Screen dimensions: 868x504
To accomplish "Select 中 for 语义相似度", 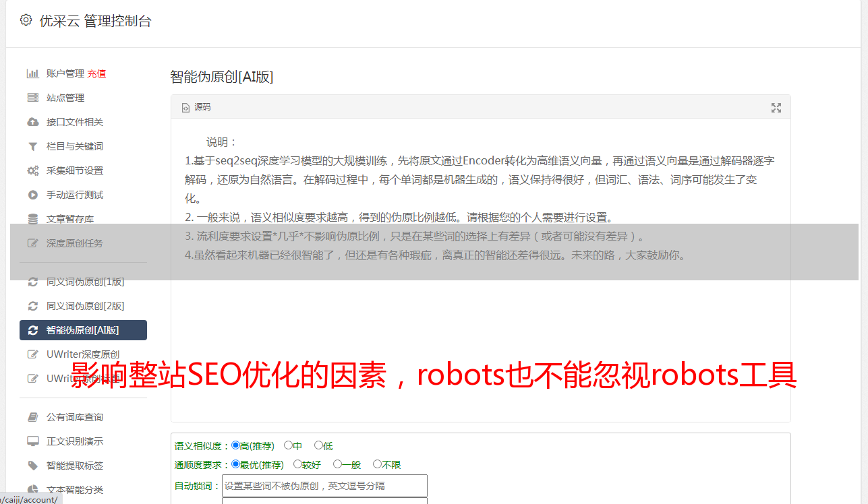I will tap(288, 445).
